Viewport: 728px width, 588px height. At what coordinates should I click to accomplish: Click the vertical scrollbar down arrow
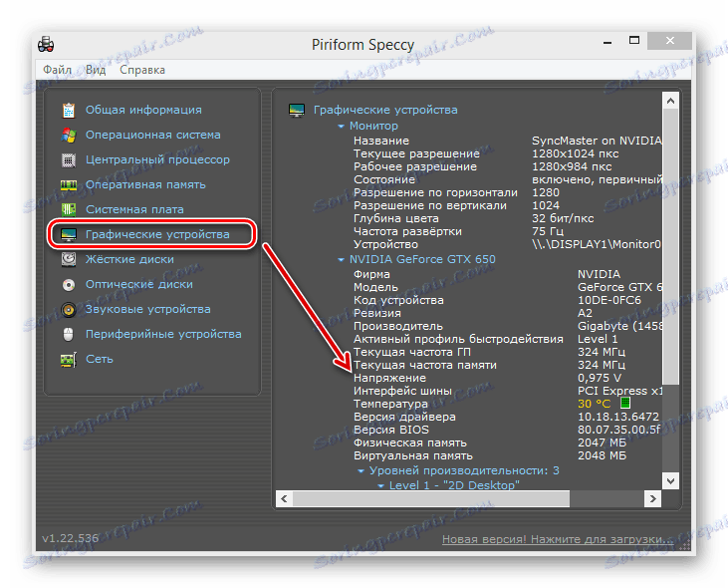670,480
